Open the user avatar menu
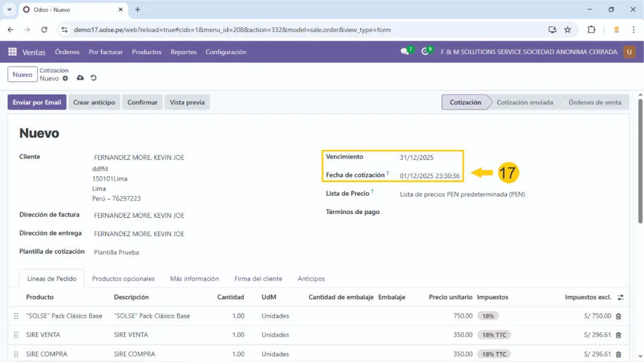 pyautogui.click(x=629, y=52)
